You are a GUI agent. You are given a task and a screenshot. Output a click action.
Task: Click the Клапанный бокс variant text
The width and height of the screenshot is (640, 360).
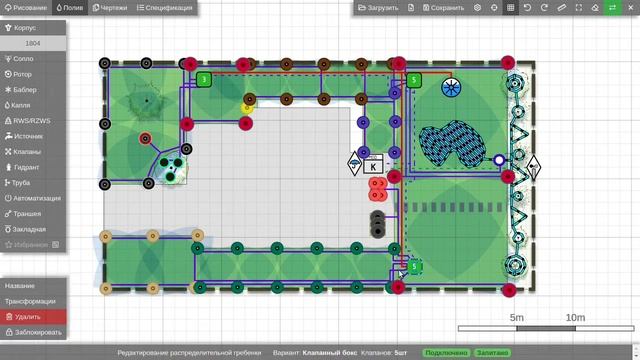tap(330, 352)
